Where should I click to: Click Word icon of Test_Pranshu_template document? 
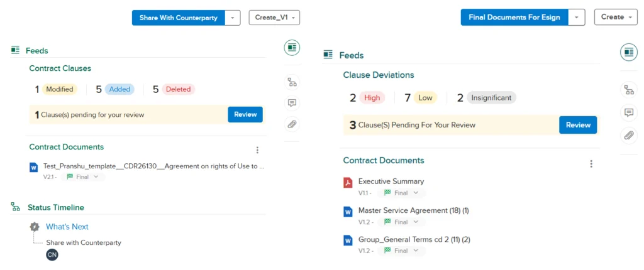[x=34, y=168]
